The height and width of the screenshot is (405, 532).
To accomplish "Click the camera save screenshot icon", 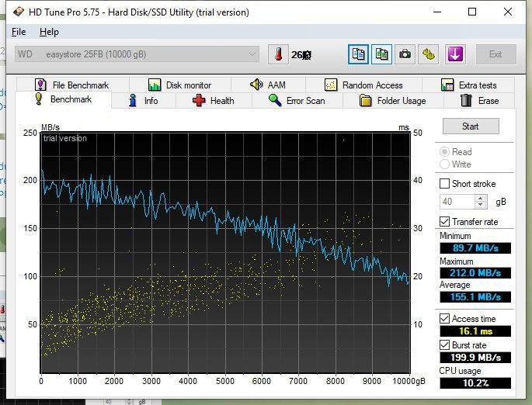I will (405, 54).
